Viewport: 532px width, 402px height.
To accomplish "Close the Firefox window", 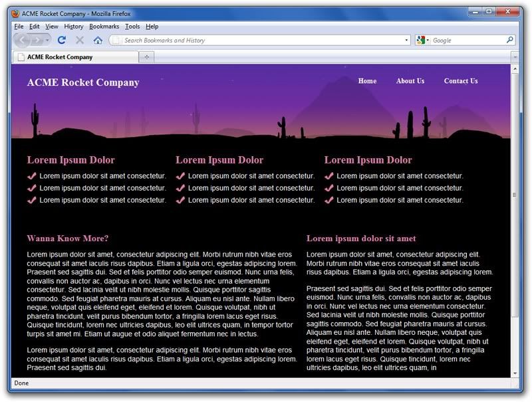I will pos(507,12).
